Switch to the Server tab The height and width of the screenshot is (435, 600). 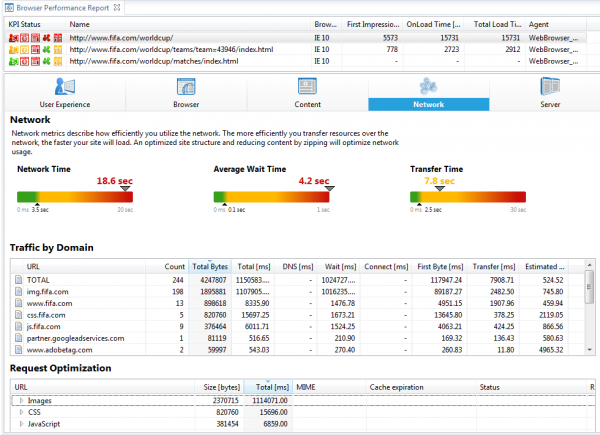pos(550,93)
